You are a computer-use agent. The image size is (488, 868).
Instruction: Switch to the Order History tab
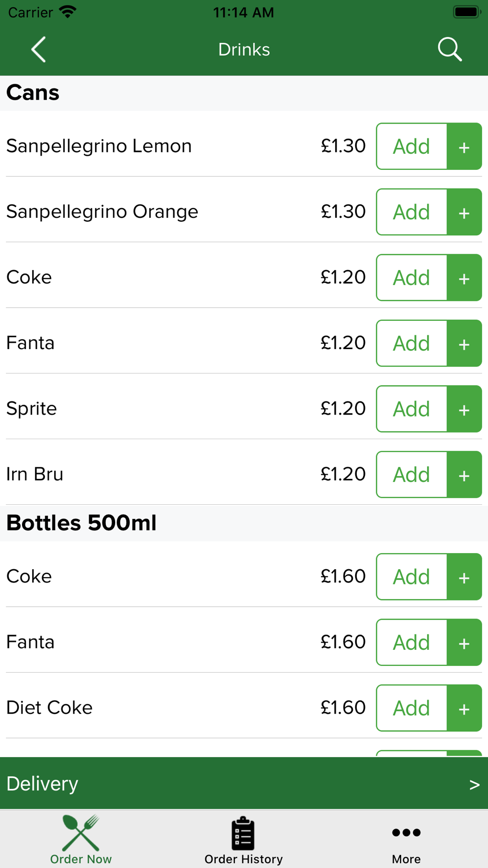click(244, 840)
